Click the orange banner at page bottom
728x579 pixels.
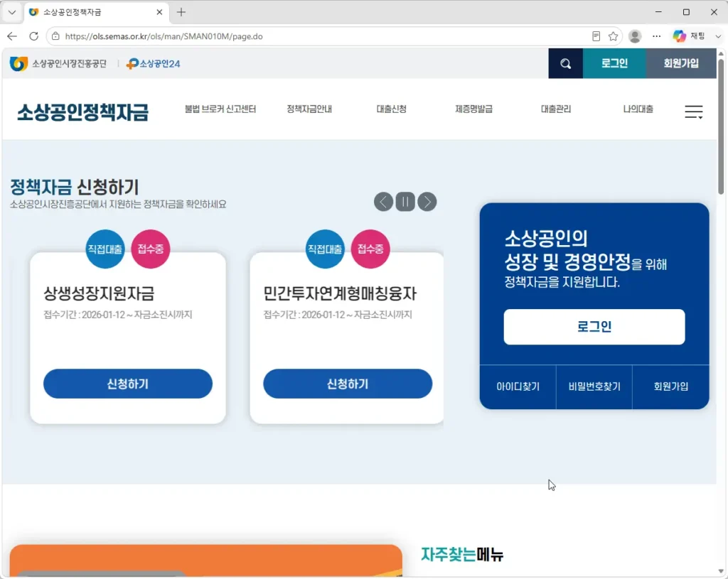(x=205, y=561)
